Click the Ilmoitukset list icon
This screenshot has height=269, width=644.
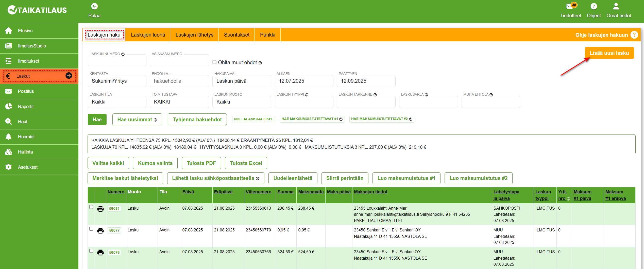(9, 61)
